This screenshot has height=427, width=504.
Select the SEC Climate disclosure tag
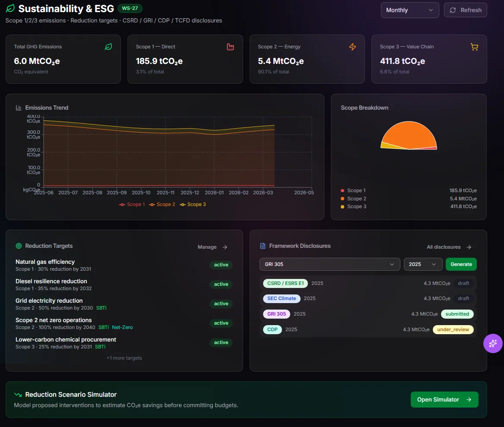[x=282, y=298]
